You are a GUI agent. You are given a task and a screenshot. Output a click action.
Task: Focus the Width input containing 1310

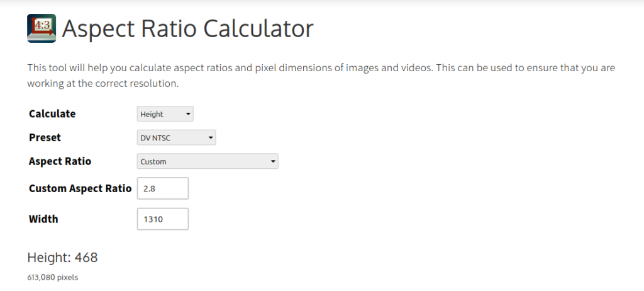pos(162,219)
